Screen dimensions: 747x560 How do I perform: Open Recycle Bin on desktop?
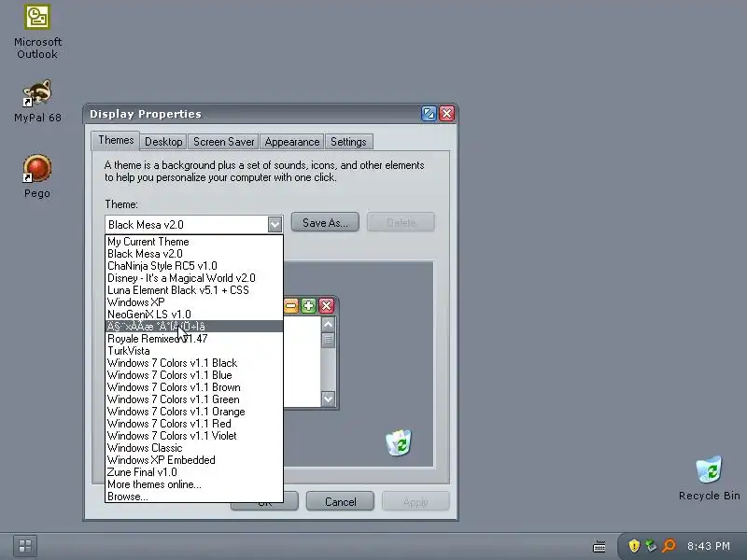709,478
